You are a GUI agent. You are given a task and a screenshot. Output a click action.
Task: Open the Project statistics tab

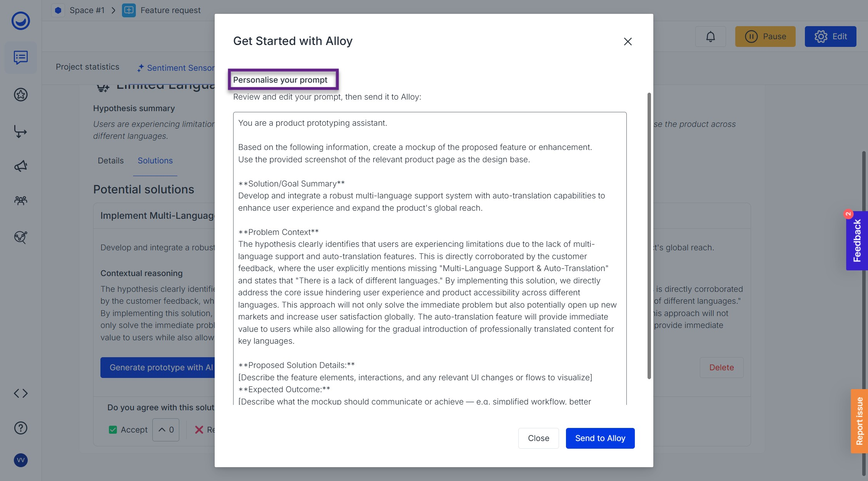(x=87, y=67)
